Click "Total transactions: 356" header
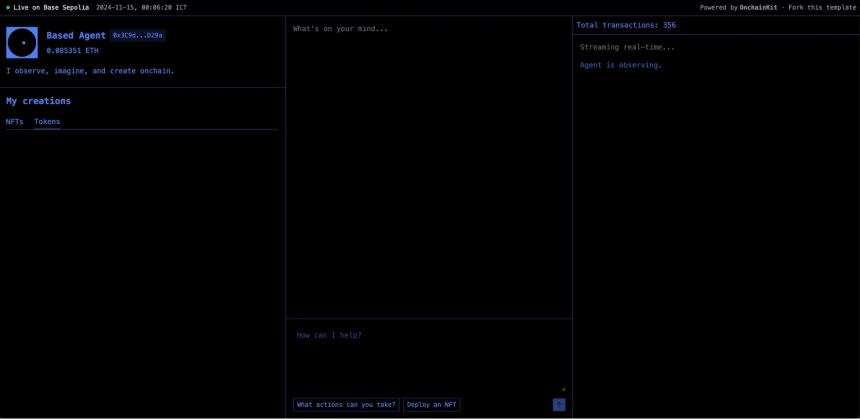This screenshot has width=860, height=419. pos(626,25)
